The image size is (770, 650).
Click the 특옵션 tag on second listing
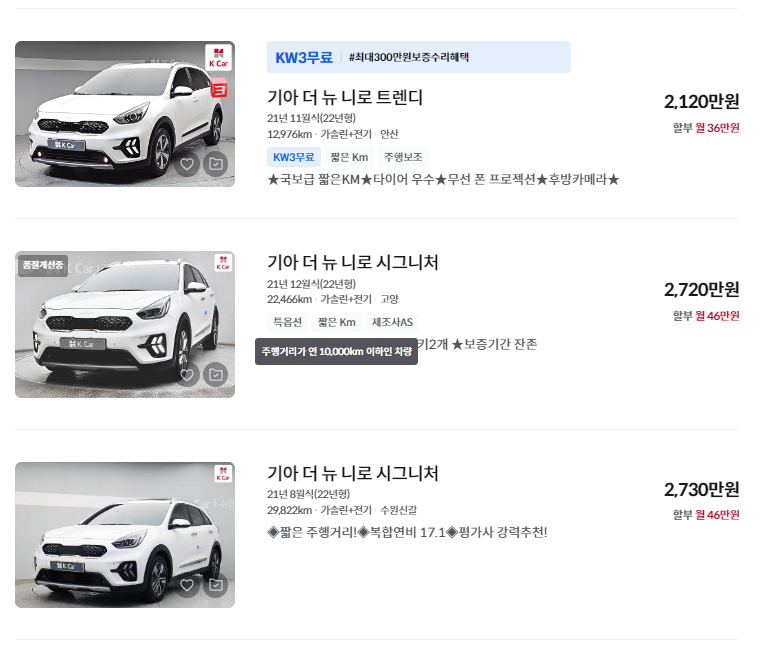coord(287,322)
